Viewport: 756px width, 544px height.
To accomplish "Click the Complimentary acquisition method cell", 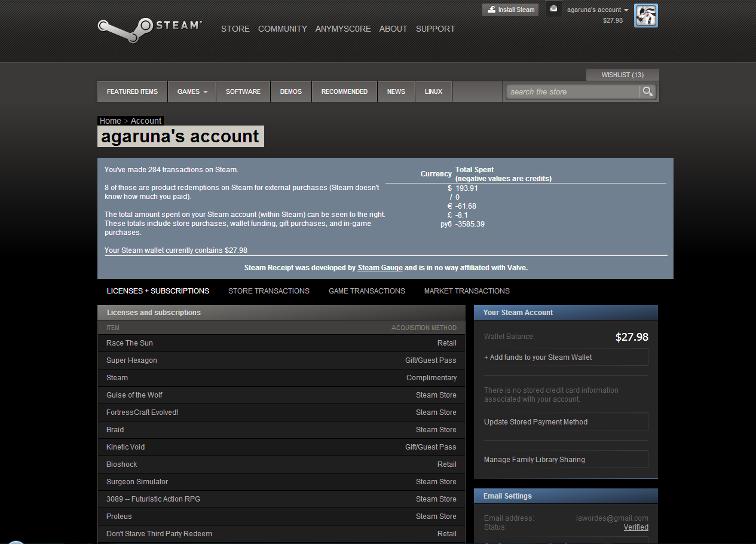I will click(431, 378).
